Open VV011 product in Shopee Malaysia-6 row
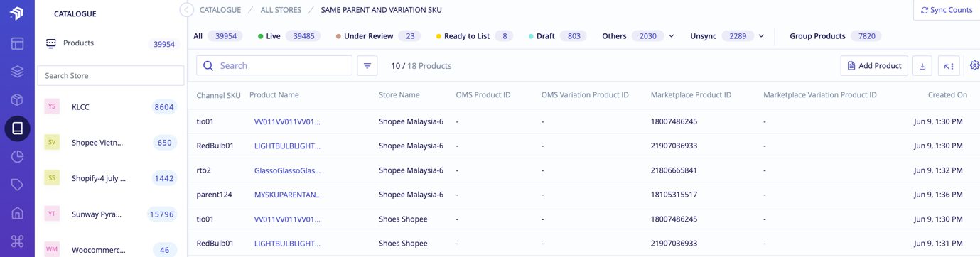 click(x=287, y=121)
